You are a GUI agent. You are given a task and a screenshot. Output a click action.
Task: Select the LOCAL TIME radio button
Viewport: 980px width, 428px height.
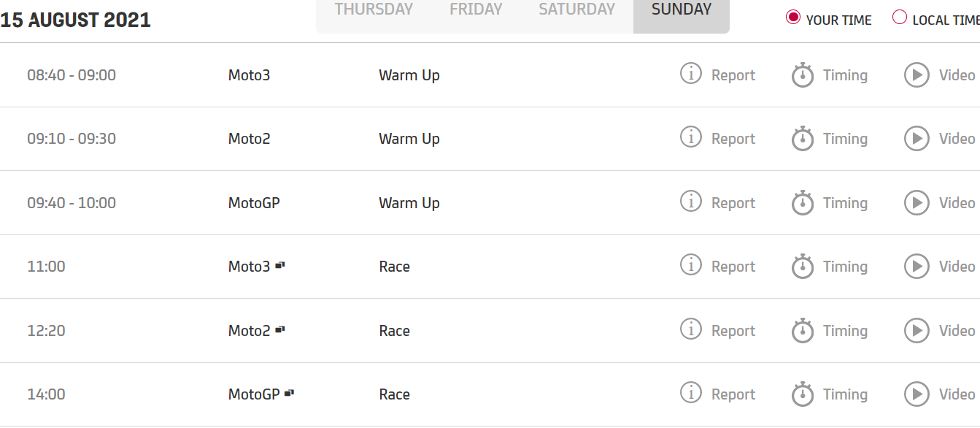pyautogui.click(x=900, y=18)
